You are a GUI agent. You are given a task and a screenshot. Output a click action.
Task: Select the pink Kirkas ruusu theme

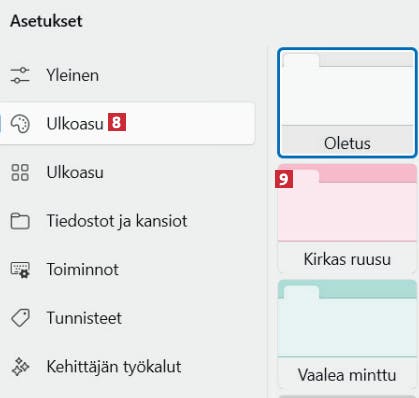point(347,219)
